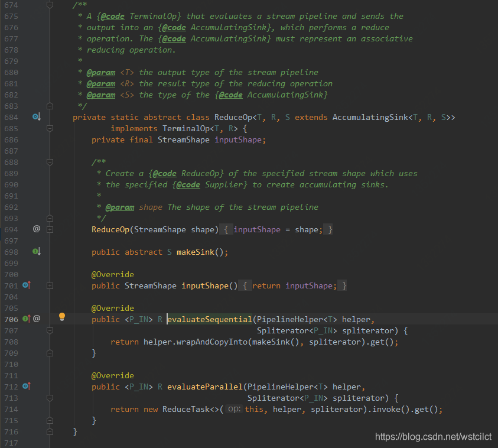Collapse the constructor Javadoc at line 688

coord(50,162)
